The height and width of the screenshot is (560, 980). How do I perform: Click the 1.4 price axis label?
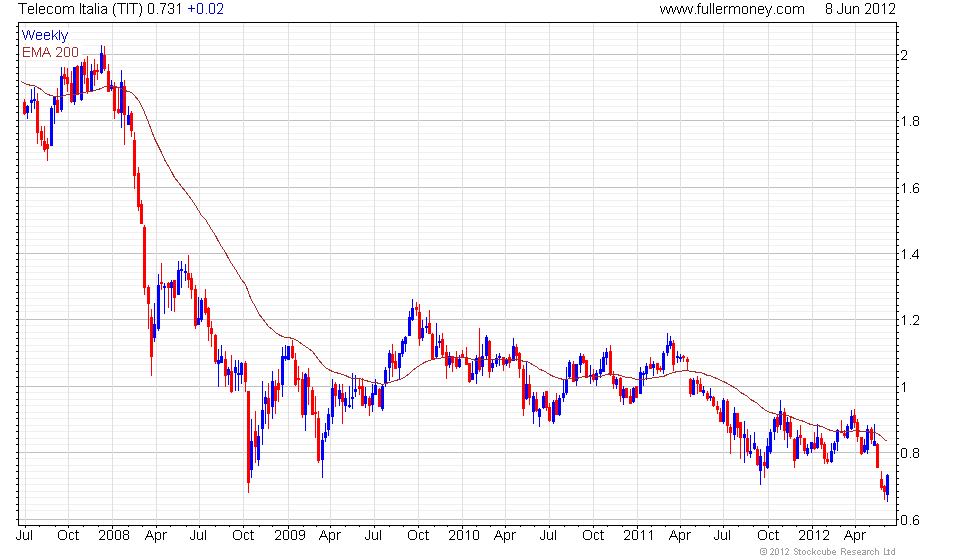pos(910,254)
